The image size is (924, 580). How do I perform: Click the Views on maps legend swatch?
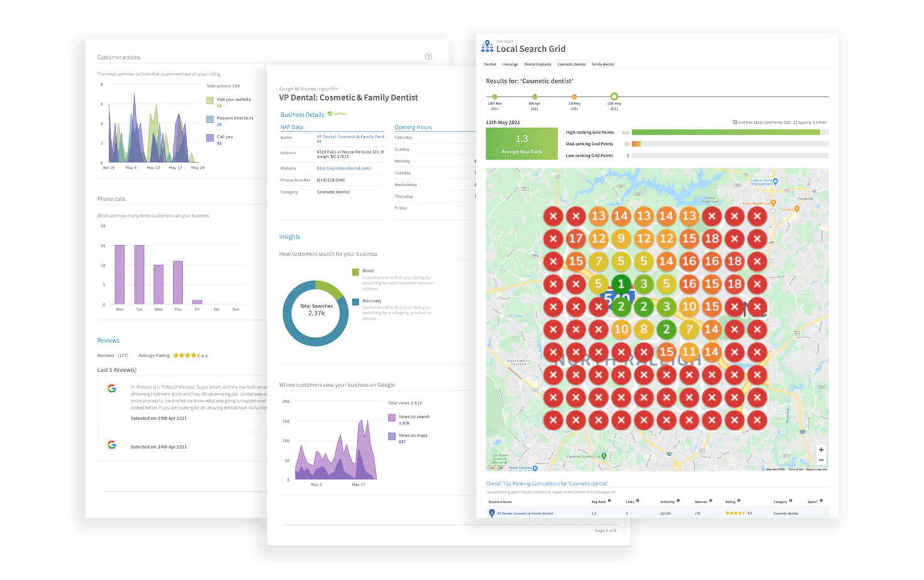point(392,436)
